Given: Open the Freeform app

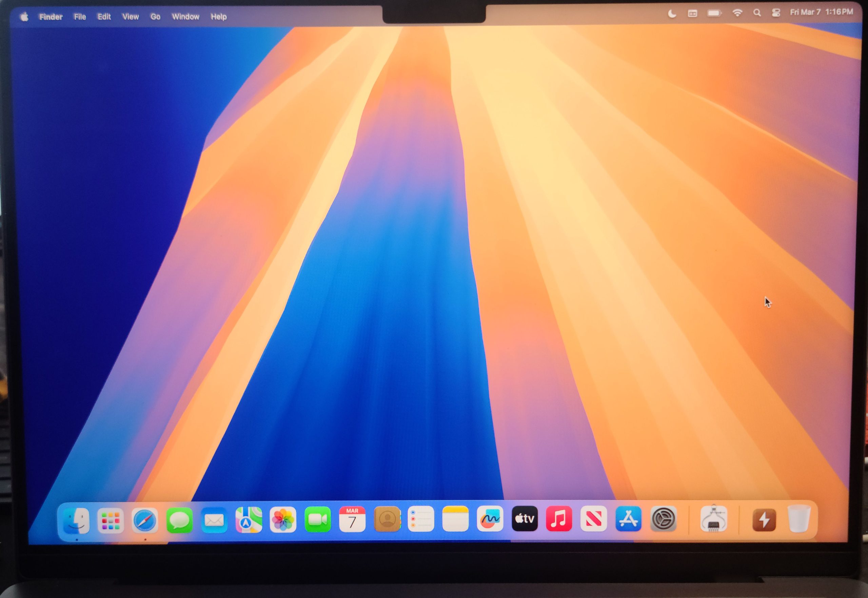Looking at the screenshot, I should click(490, 519).
